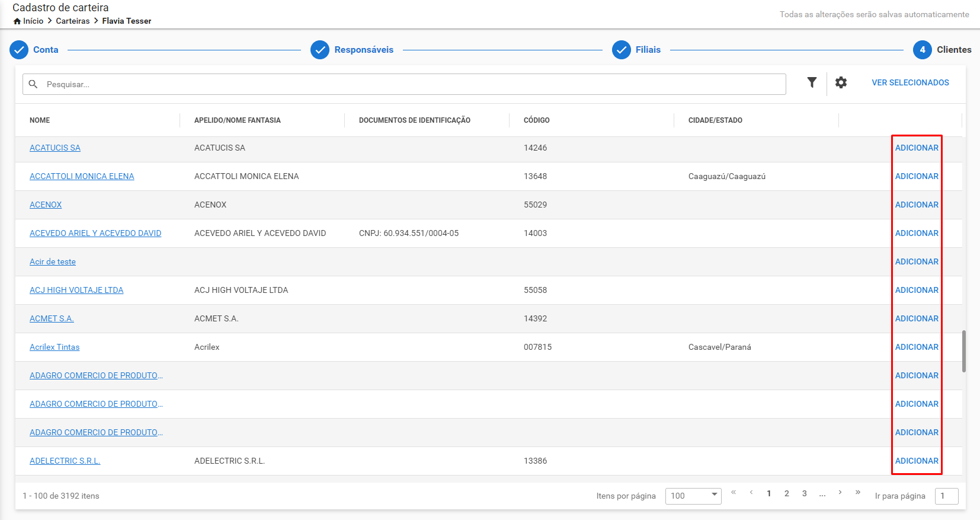
Task: Open ACCATTOLI MONICA ELENA client link
Action: point(82,176)
